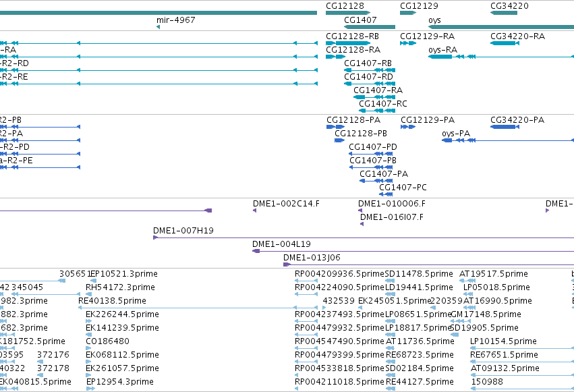Screen dimensions: 574x392
Task: Select transcript CG1407-RB
Action: (x=368, y=63)
